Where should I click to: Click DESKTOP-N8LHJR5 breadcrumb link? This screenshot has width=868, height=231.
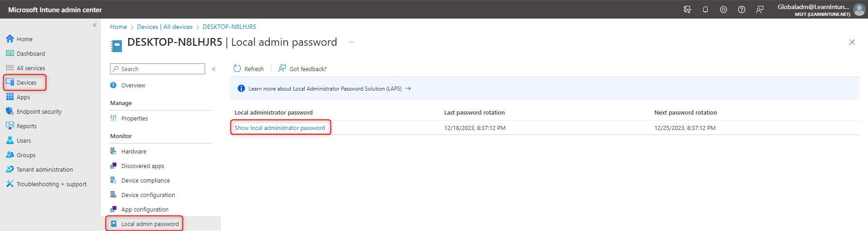point(229,27)
